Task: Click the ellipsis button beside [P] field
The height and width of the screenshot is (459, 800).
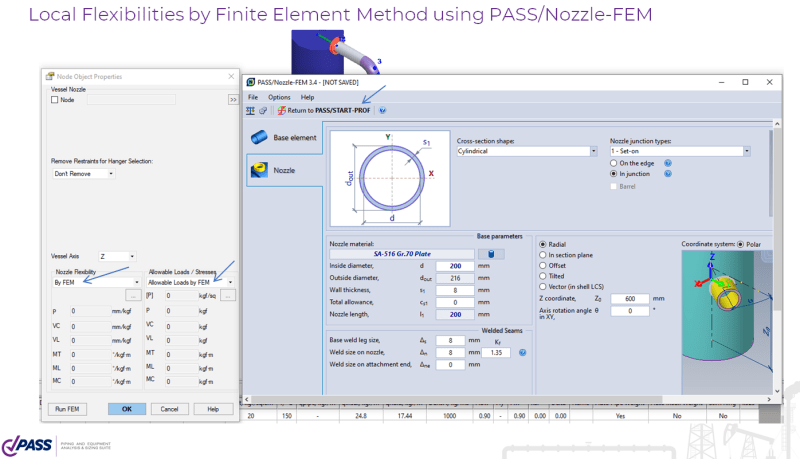Action: [x=228, y=295]
